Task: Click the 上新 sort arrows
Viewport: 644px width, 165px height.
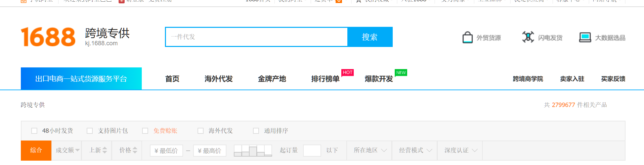Action: point(105,150)
